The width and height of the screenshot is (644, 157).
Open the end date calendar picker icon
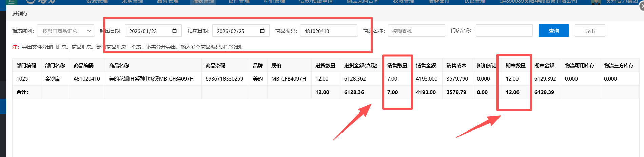(x=262, y=31)
